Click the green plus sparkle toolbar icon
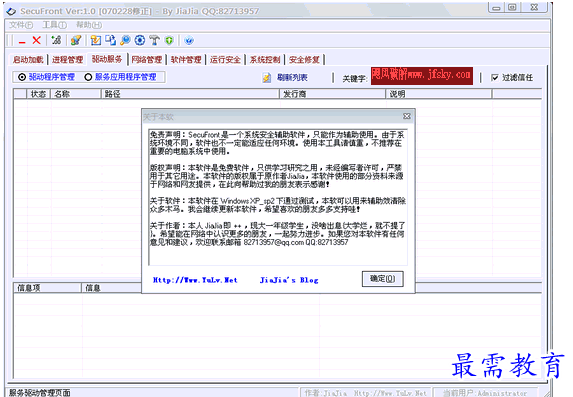This screenshot has width=573, height=397. [x=56, y=40]
